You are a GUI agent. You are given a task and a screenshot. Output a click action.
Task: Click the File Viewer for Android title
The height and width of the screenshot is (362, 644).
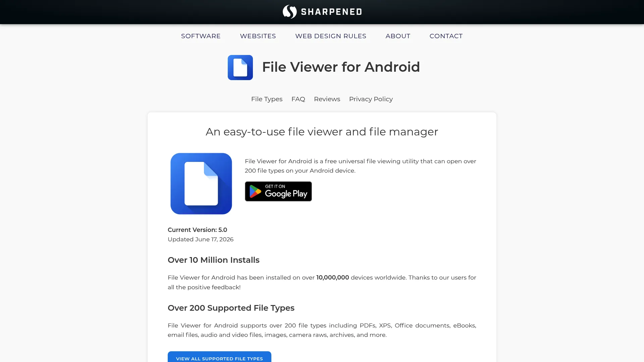341,67
